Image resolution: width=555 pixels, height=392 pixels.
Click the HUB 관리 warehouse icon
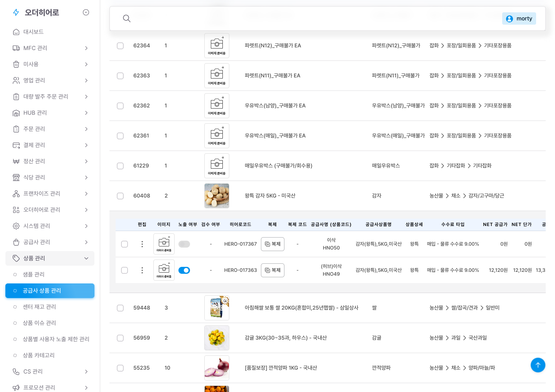(16, 113)
